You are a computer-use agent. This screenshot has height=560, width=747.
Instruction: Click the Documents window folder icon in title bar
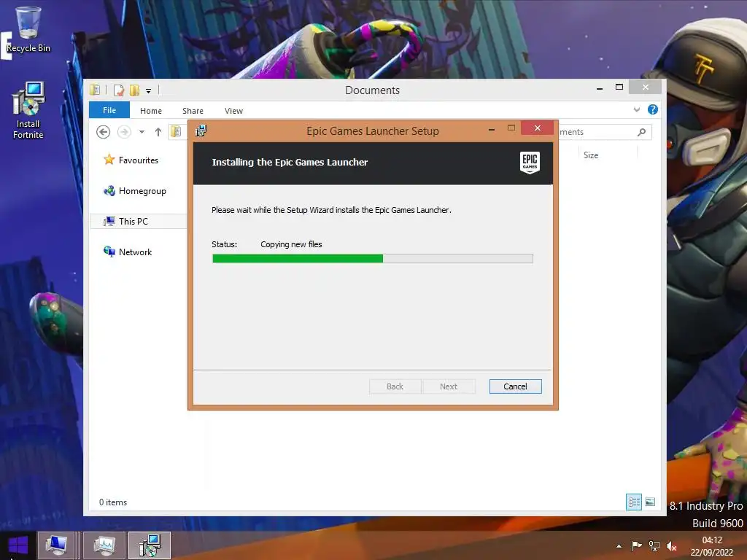(x=95, y=90)
